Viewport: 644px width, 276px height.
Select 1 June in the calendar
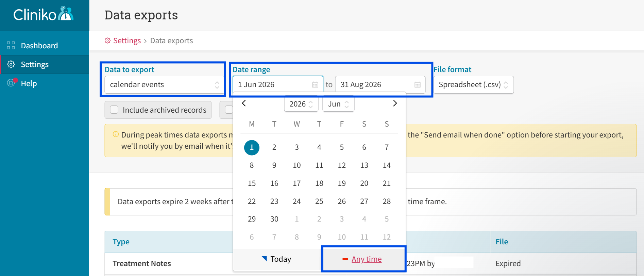point(252,147)
